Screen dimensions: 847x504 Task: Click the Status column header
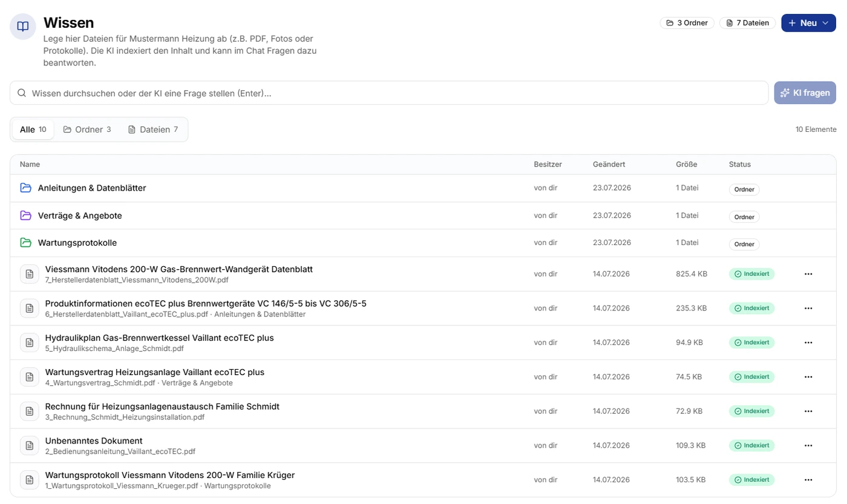[x=740, y=165]
